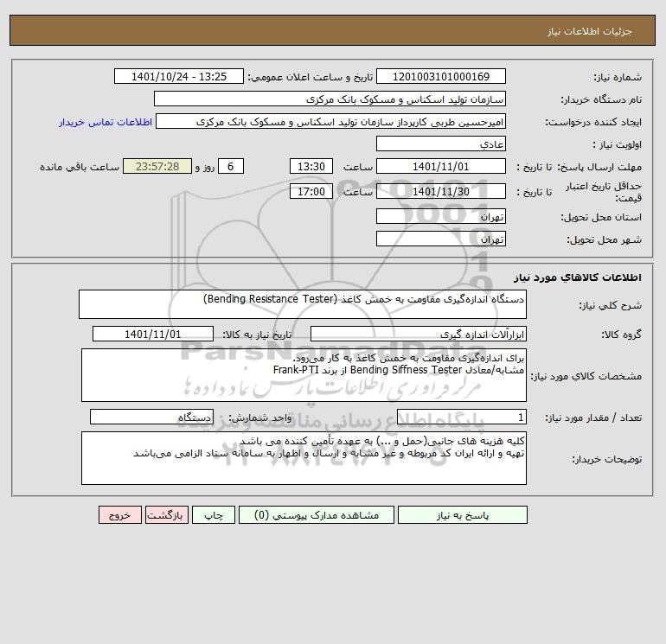Click the 'تاریخ و ساعت اعلان عمومی:' label
This screenshot has height=644, width=666.
310,77
